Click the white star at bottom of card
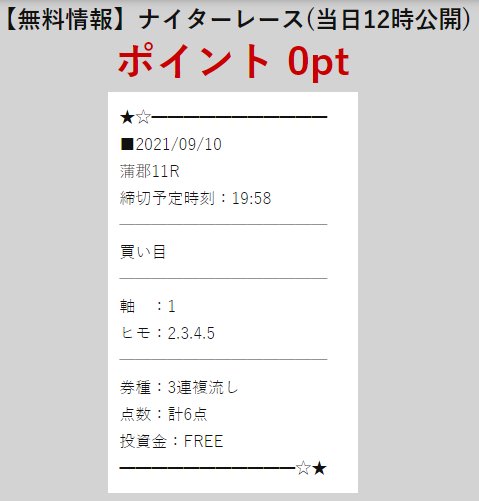 click(303, 468)
